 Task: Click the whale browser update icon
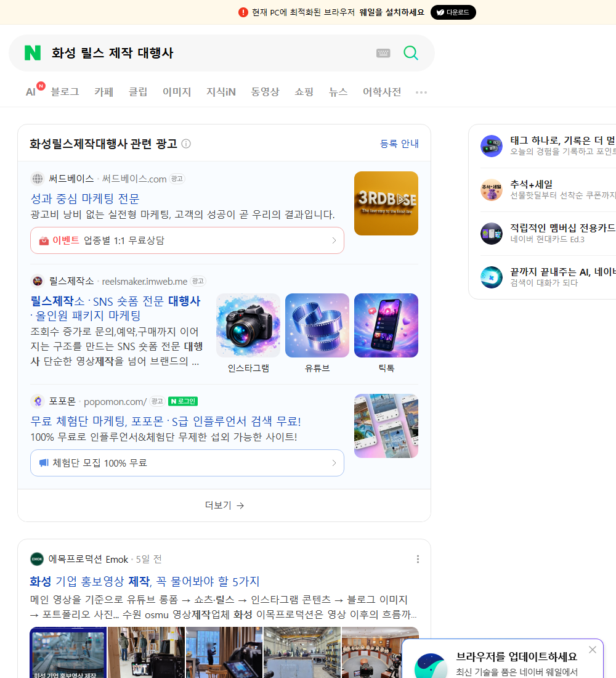[x=430, y=666]
